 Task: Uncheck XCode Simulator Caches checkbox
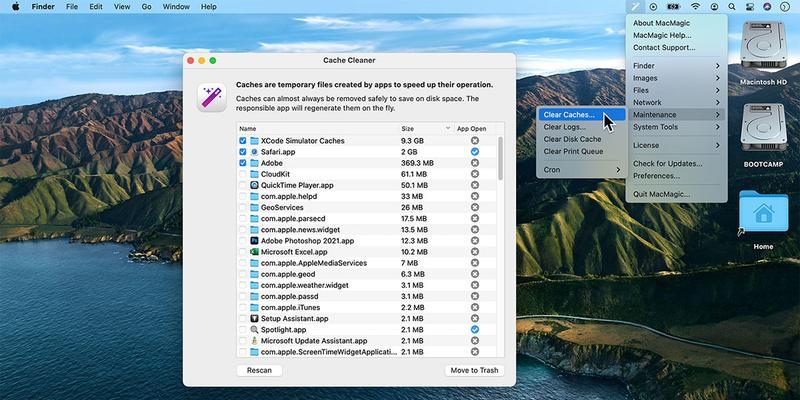[x=242, y=140]
